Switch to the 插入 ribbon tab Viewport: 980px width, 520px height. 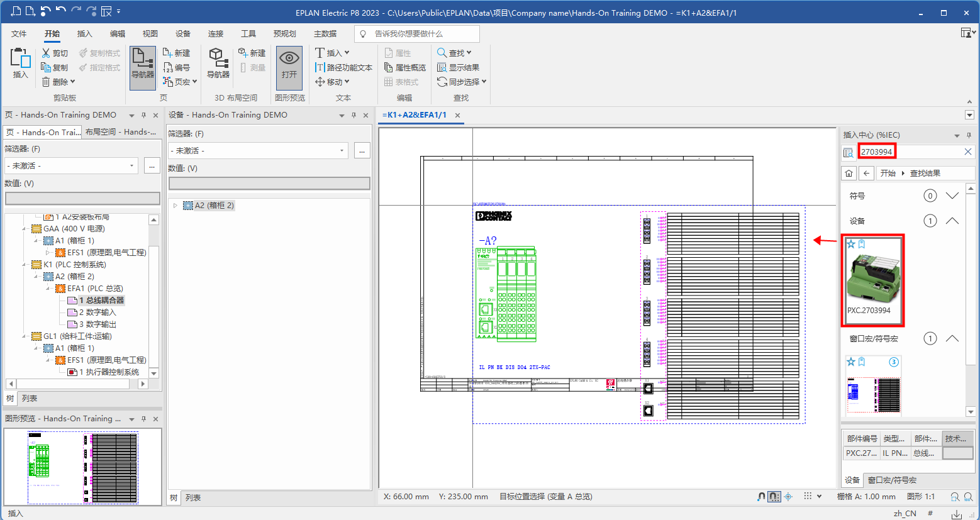[x=84, y=33]
